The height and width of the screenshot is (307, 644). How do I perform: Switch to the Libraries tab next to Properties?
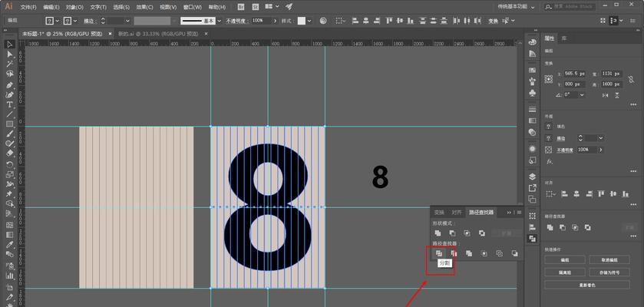pyautogui.click(x=564, y=38)
